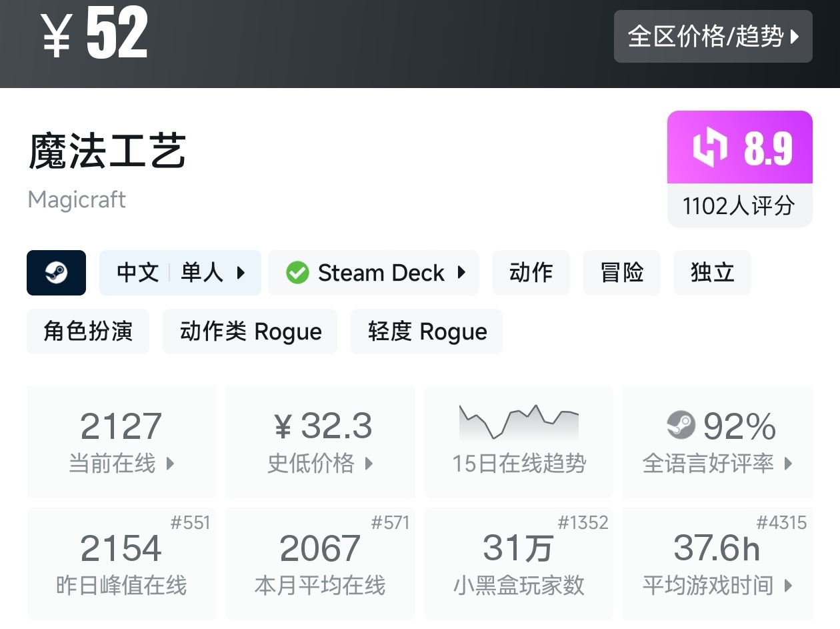Select the 冒险 genre tag
The width and height of the screenshot is (840, 629).
tap(621, 273)
